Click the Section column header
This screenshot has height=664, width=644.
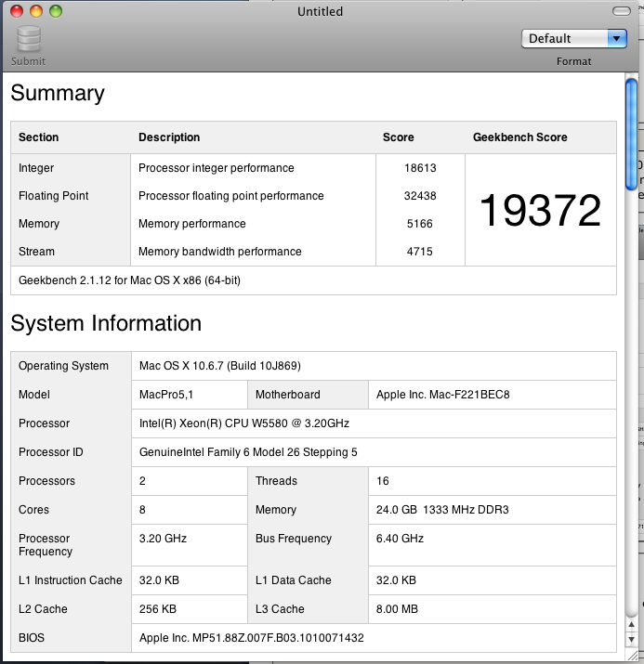coord(38,137)
